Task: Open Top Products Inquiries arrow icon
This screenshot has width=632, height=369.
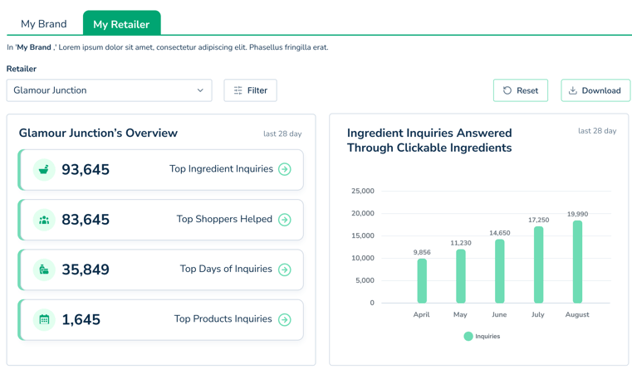Action: 285,320
